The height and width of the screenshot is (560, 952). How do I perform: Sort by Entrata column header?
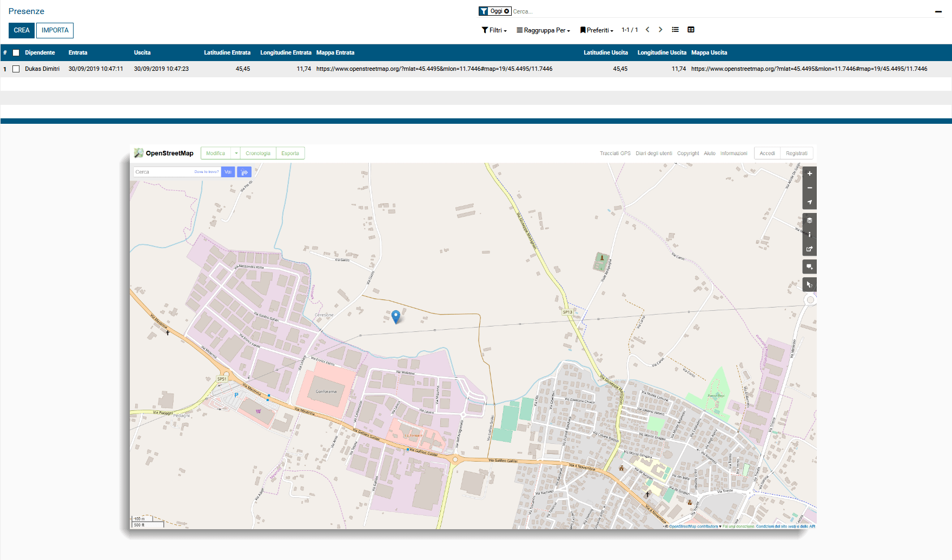tap(78, 53)
